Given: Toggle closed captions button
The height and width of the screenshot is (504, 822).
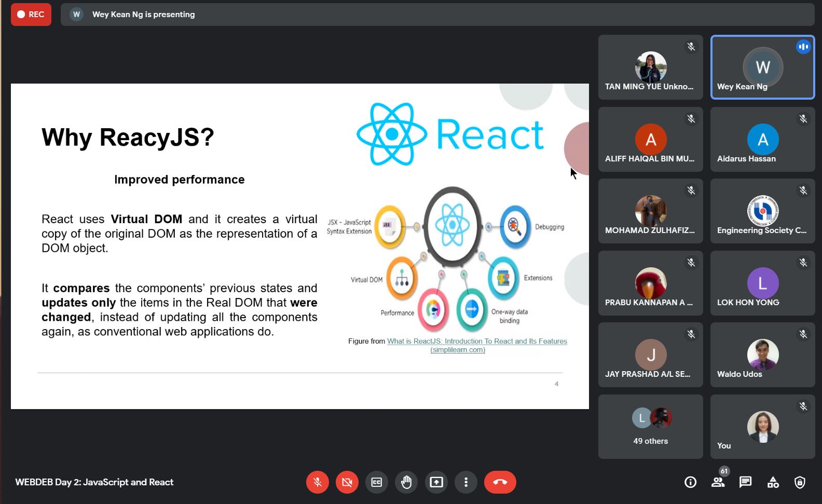Looking at the screenshot, I should point(377,482).
